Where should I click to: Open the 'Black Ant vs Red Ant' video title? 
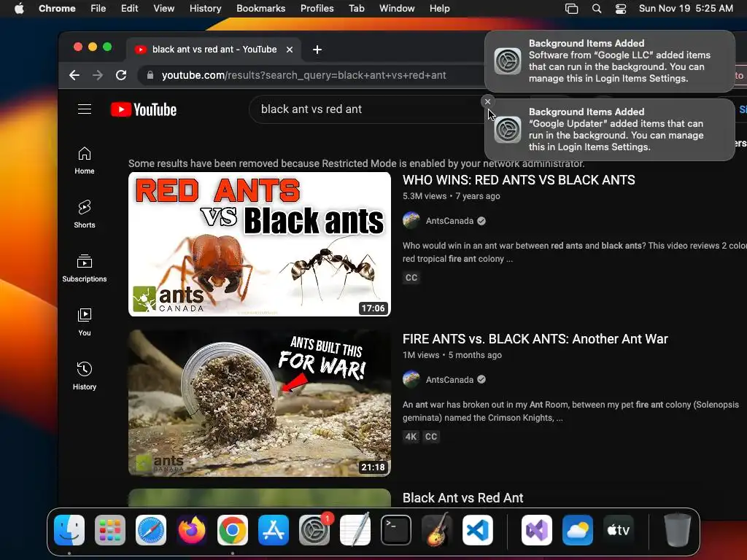coord(462,498)
